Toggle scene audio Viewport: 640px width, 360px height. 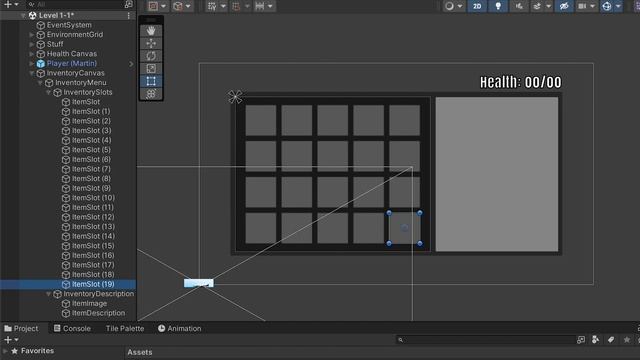pyautogui.click(x=519, y=6)
